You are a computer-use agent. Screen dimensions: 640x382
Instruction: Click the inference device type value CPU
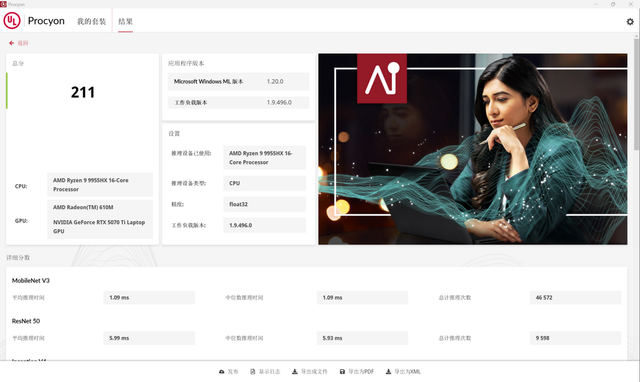coord(264,183)
